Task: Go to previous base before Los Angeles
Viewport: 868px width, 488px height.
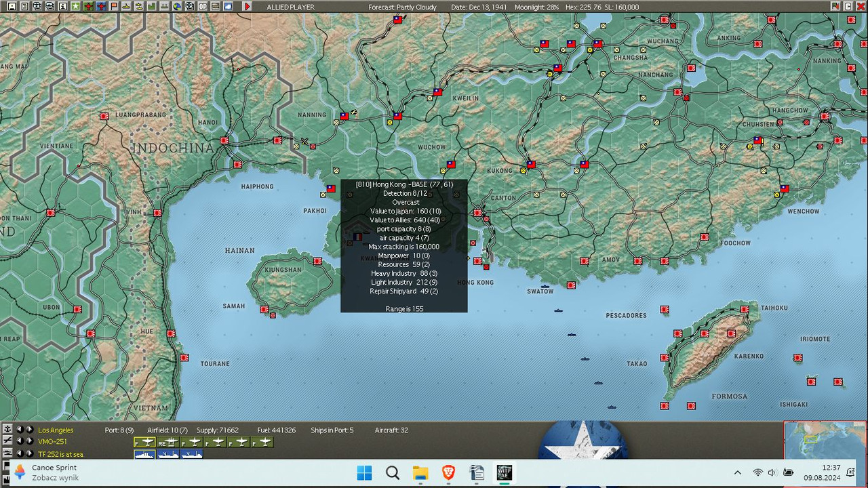Action: 20,429
